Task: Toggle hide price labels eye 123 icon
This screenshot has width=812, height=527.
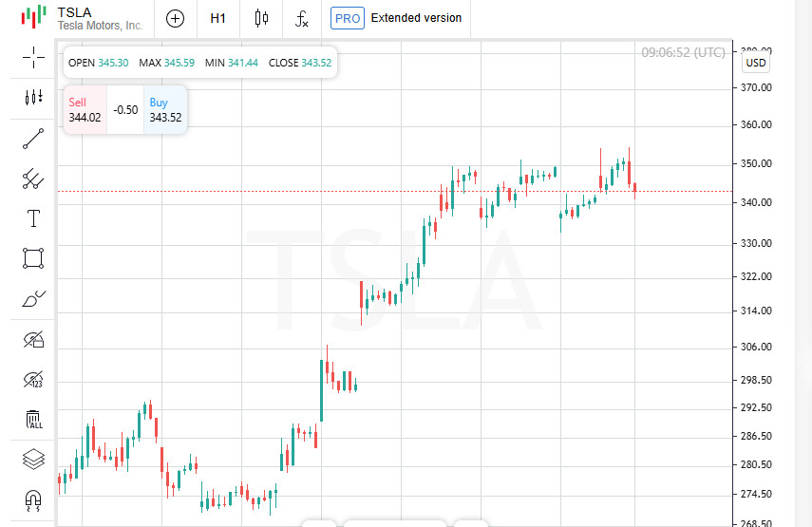Action: (x=33, y=380)
